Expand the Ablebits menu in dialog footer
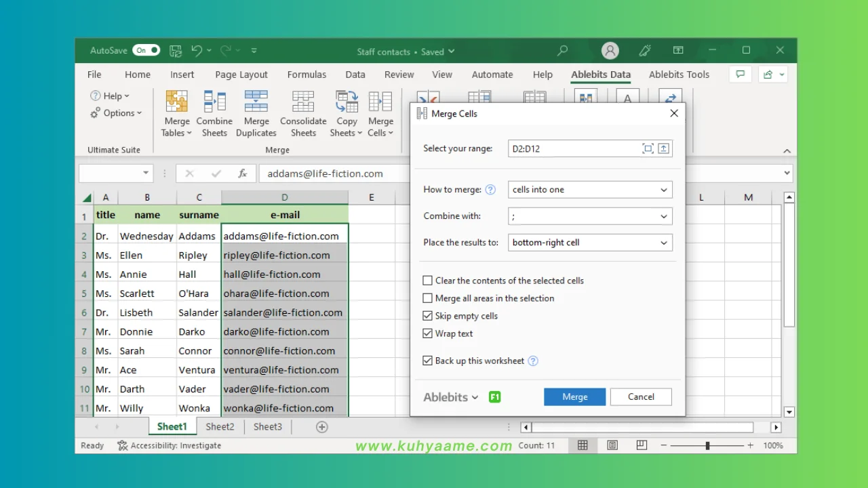 pyautogui.click(x=451, y=397)
